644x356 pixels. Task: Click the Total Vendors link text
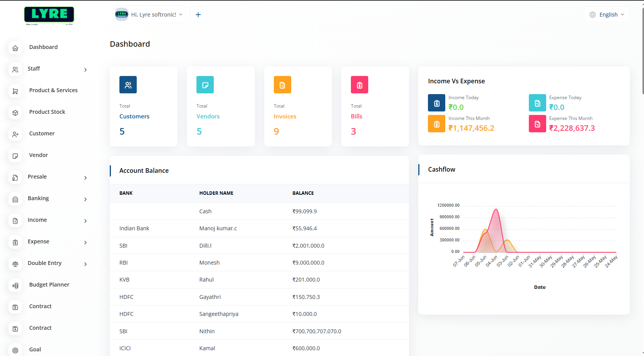(x=208, y=116)
